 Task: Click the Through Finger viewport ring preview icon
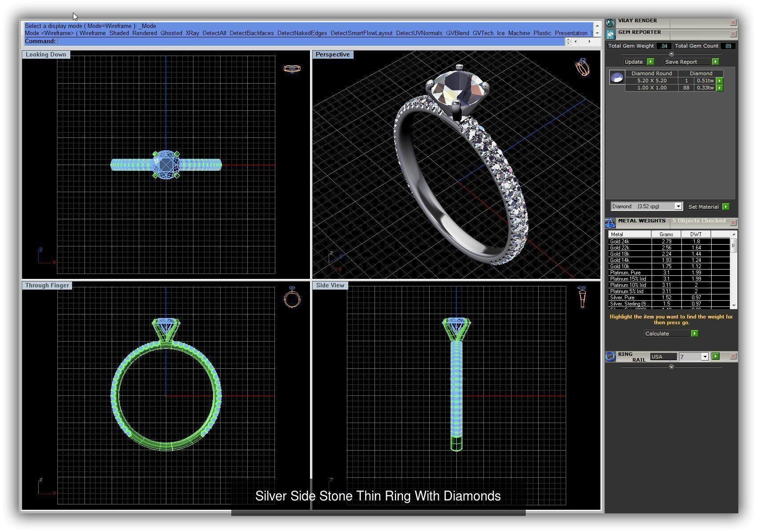tap(292, 298)
